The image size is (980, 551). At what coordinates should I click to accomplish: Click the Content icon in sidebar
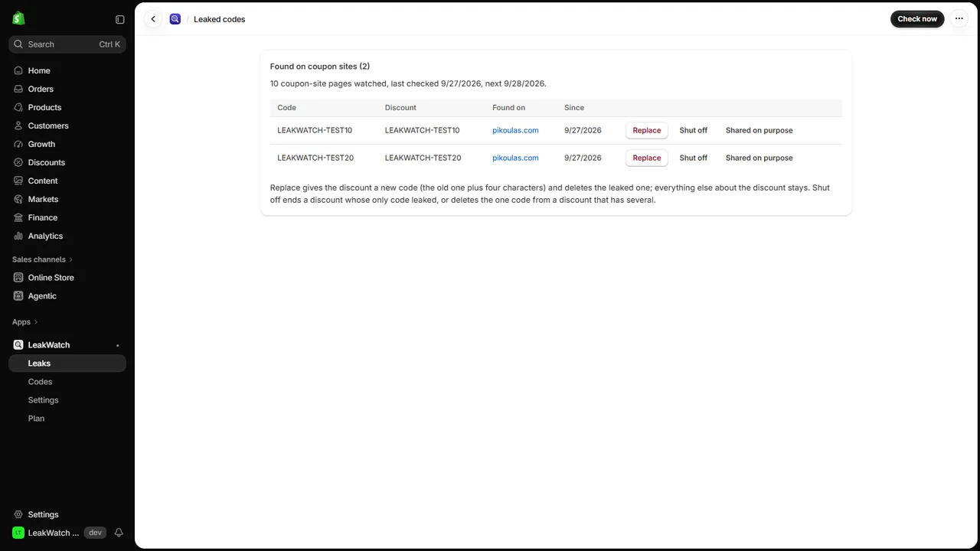[18, 181]
